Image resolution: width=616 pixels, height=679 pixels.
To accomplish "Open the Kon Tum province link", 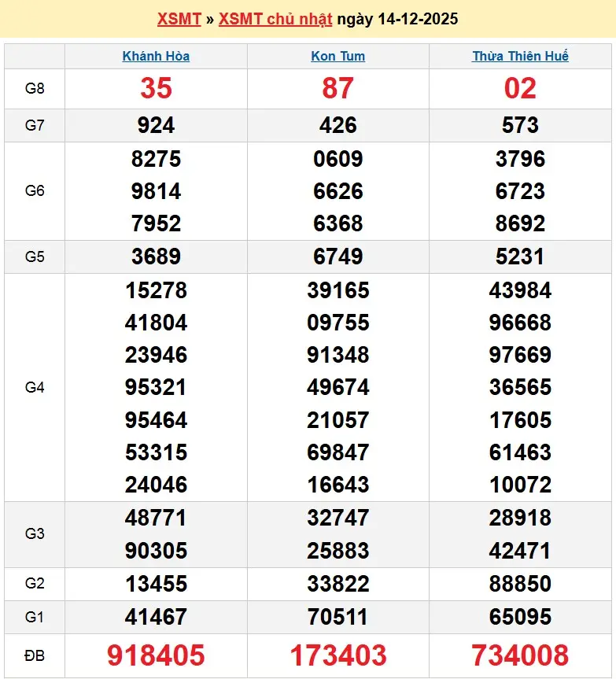I will tap(338, 57).
